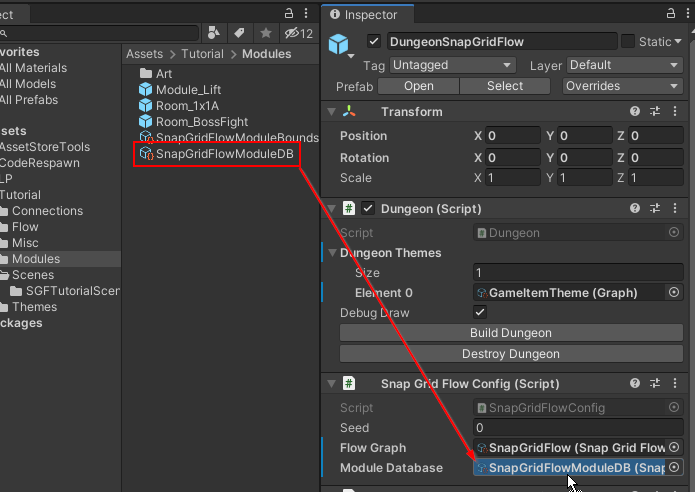
Task: Toggle hidden packages eye icon showing 12
Action: coord(299,34)
